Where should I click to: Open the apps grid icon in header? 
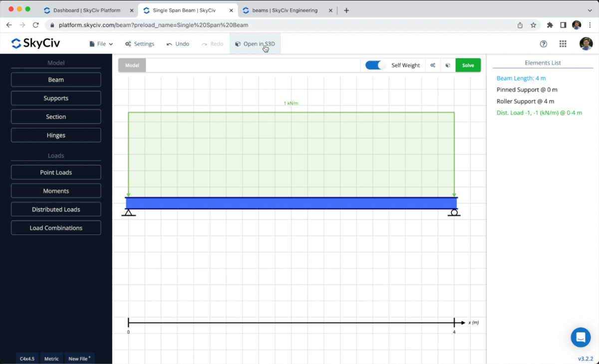(x=563, y=44)
